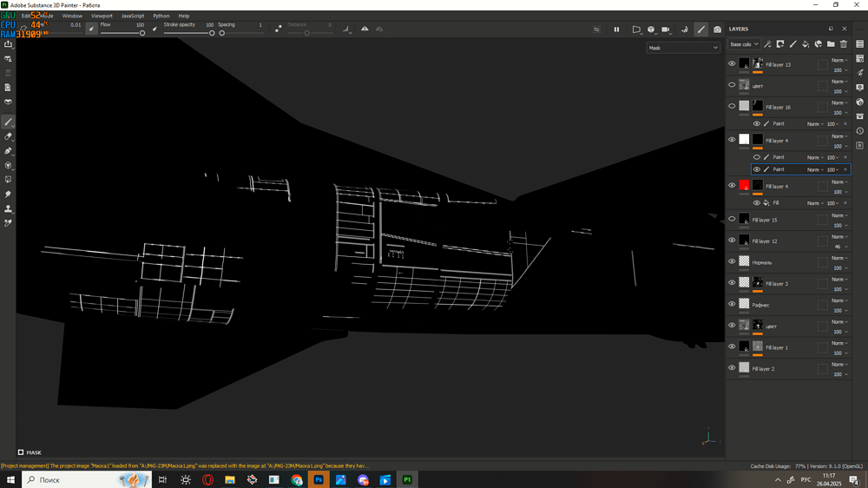
Task: Select the Clone stamp tool
Action: coord(9,208)
